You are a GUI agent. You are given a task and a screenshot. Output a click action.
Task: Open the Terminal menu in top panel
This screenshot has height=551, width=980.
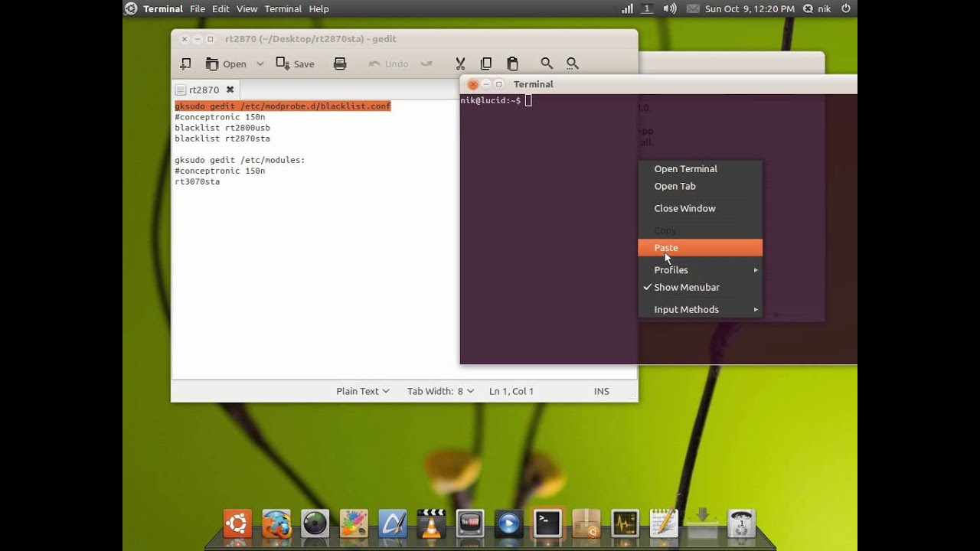[x=283, y=9]
